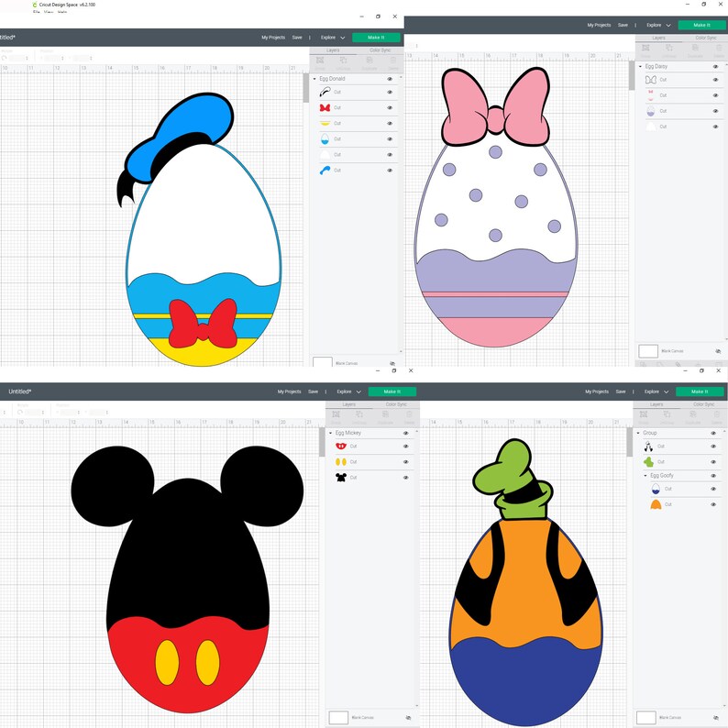Click Group icon in Egg Donald window
The image size is (728, 728).
coord(320,61)
